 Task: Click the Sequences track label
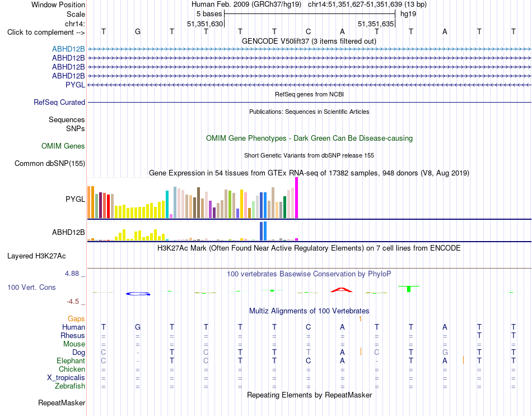[67, 119]
